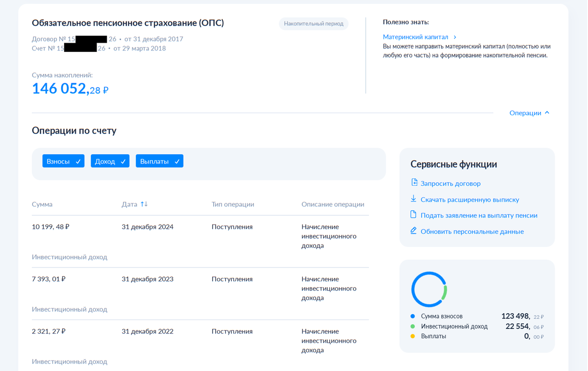This screenshot has height=371, width=588.
Task: Click the pencil icon for Обновить персональные данные
Action: pyautogui.click(x=413, y=231)
